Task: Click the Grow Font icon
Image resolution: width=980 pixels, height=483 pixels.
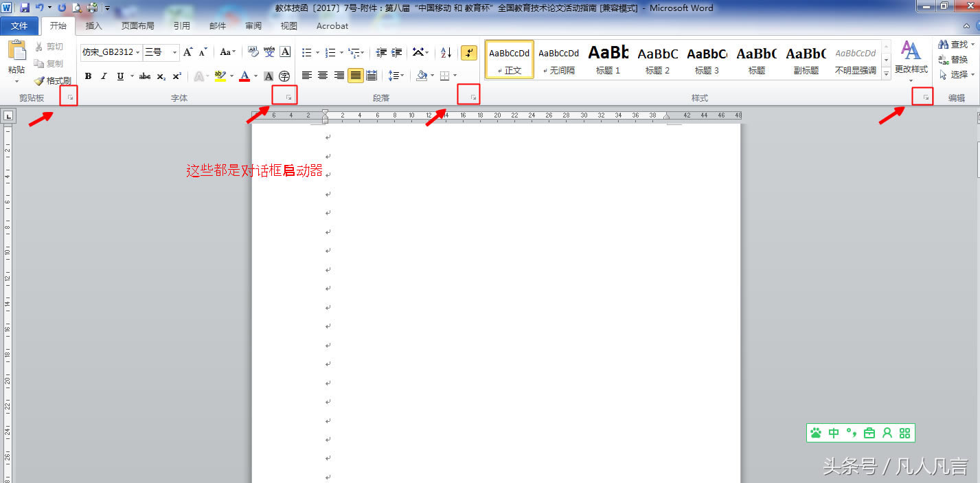Action: point(187,52)
